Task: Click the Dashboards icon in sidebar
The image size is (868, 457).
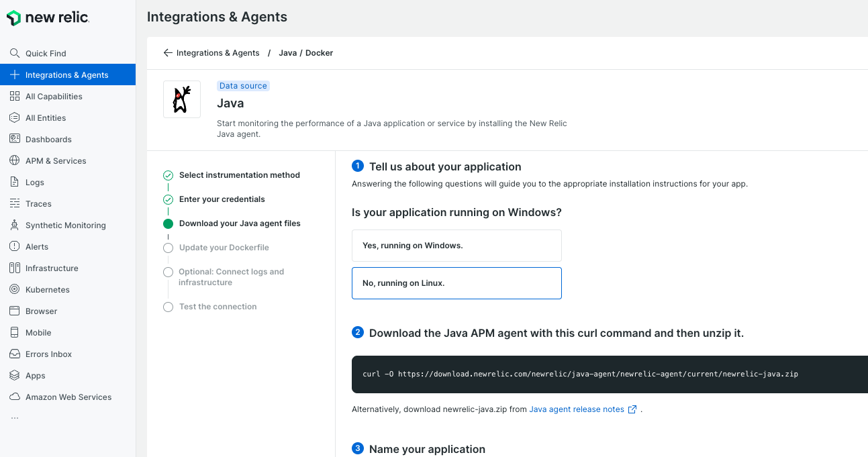Action: coord(15,139)
